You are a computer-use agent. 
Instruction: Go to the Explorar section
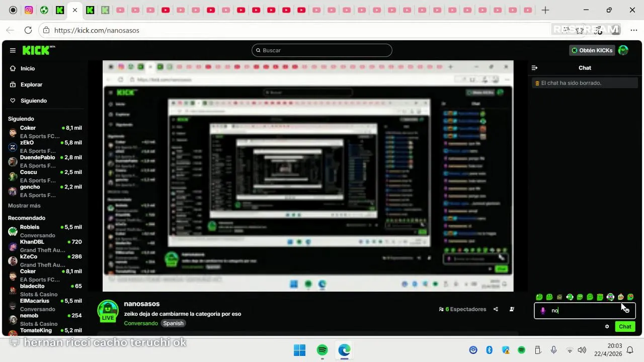click(31, 84)
